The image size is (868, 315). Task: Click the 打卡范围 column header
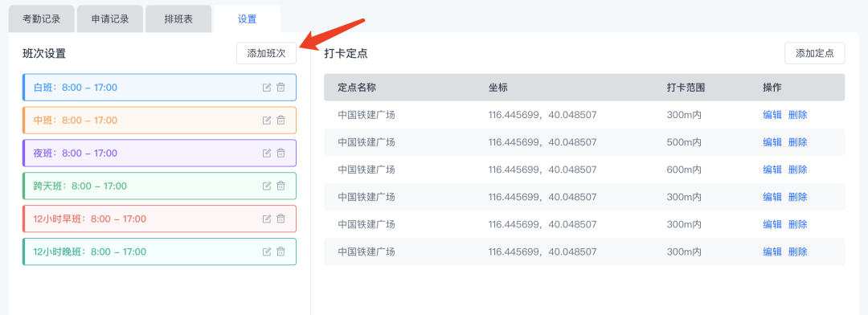click(x=686, y=88)
